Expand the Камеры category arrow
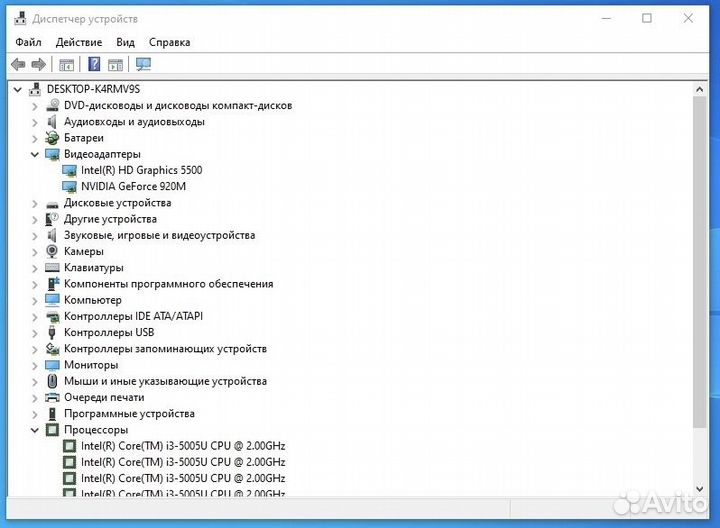The height and width of the screenshot is (528, 720). 35,252
